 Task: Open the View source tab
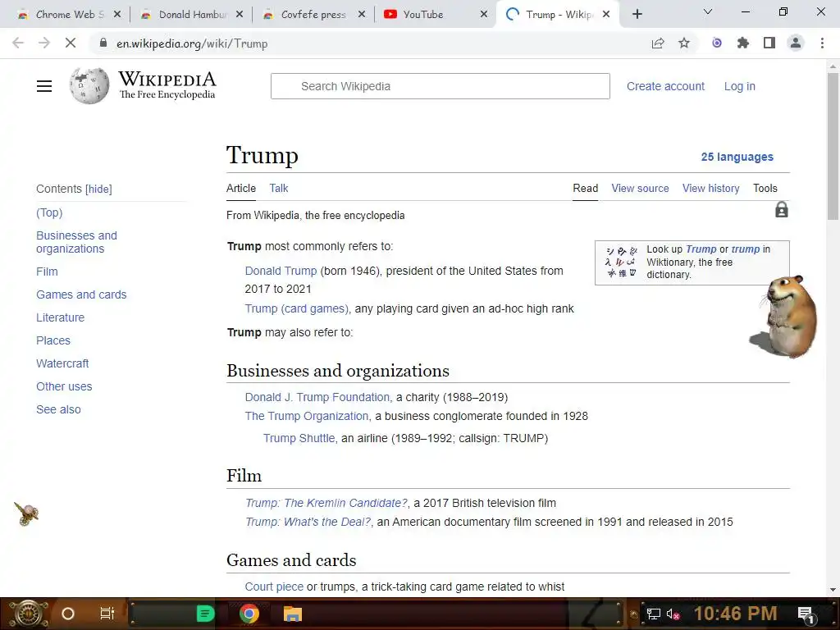640,188
